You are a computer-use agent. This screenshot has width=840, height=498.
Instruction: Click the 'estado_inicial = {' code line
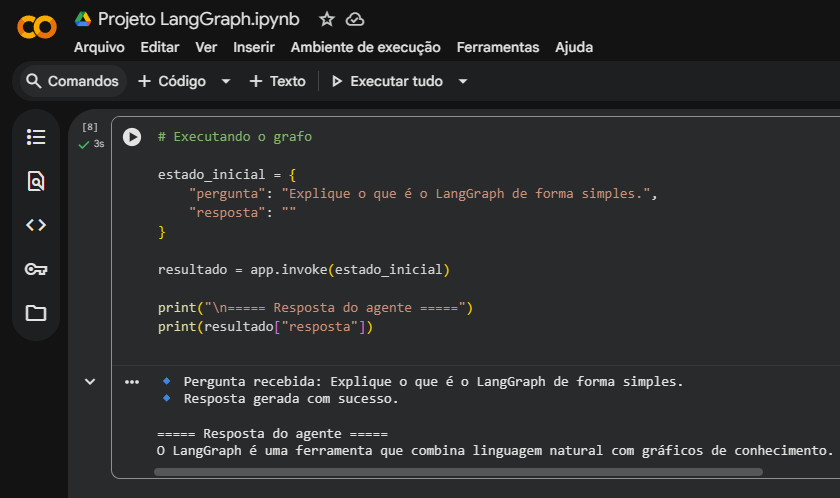227,175
